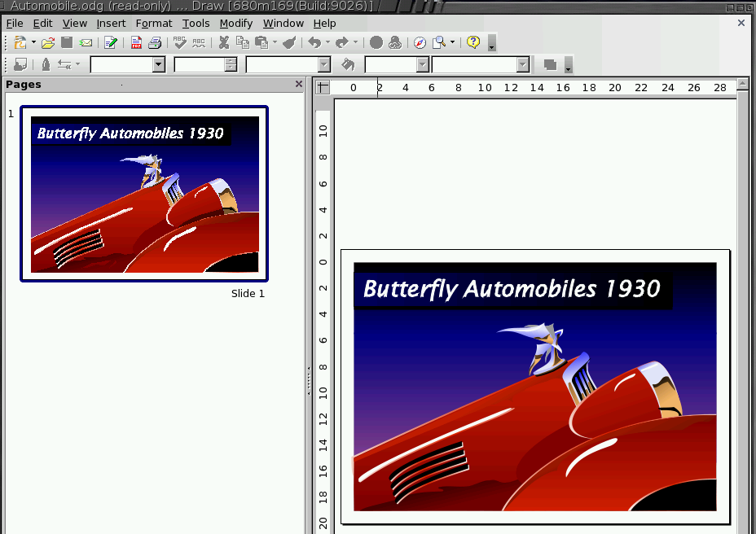This screenshot has width=756, height=534.
Task: Run the spellcheck tool
Action: [179, 42]
